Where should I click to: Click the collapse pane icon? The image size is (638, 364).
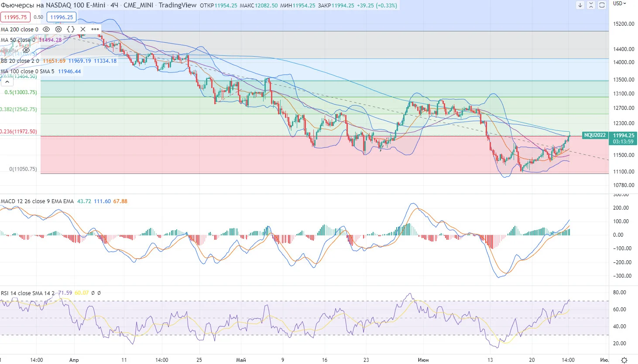pos(591,5)
